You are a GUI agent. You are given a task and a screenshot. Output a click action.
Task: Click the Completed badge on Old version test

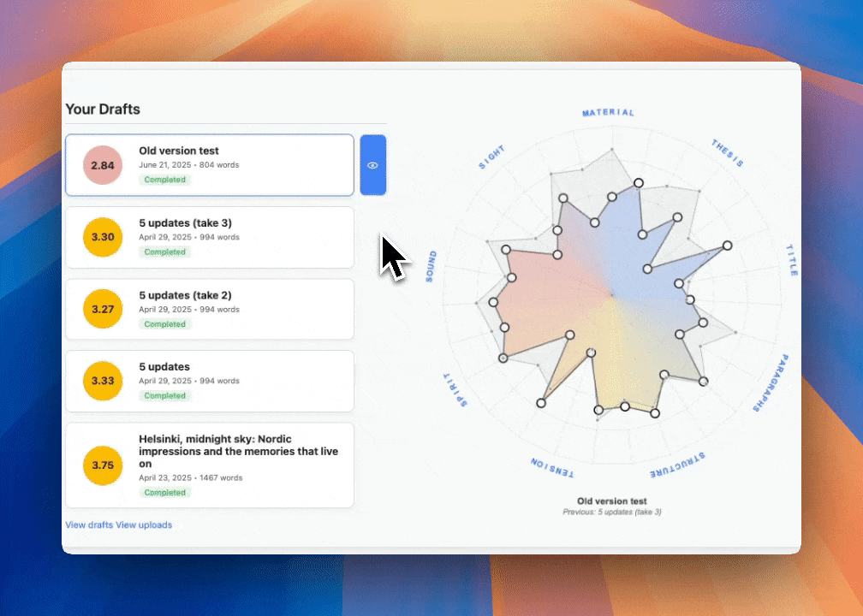coord(167,180)
